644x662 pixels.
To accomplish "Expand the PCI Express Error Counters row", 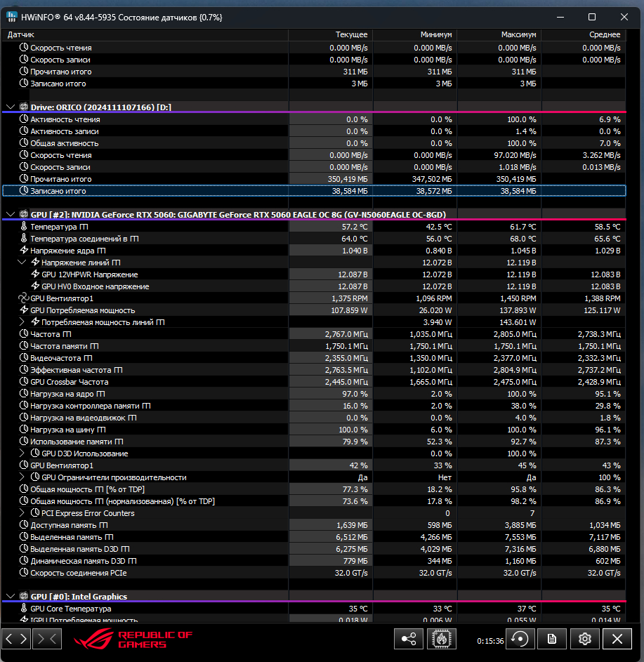I will [22, 513].
